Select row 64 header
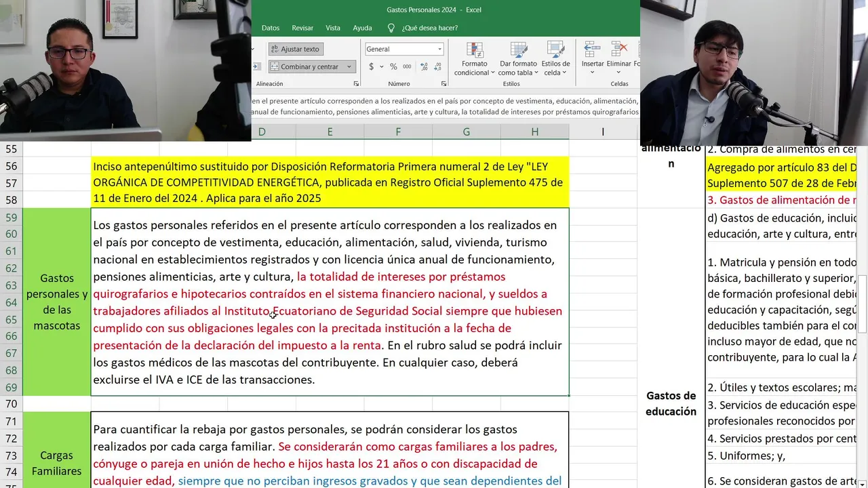Image resolution: width=868 pixels, height=488 pixels. (11, 302)
